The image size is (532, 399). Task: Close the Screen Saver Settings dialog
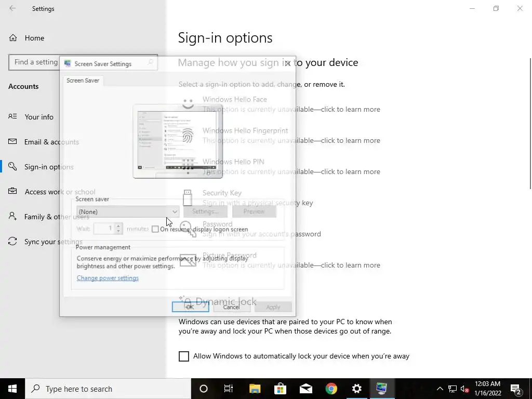pos(288,63)
